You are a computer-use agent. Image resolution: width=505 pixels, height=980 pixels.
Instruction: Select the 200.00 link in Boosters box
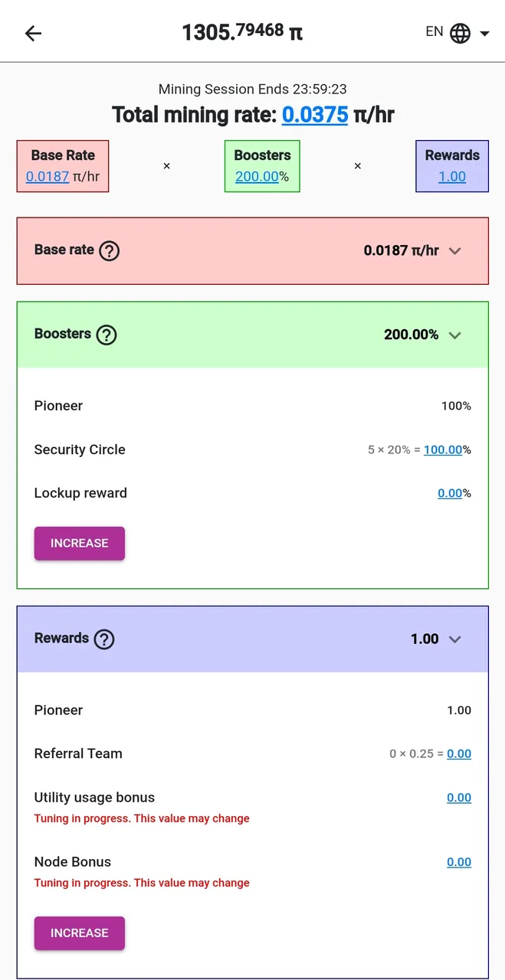(x=257, y=176)
